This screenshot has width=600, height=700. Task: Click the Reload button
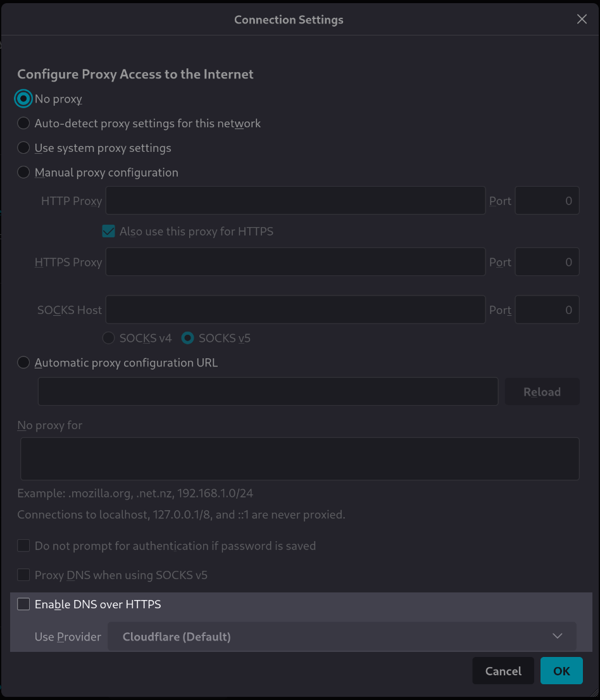pos(542,391)
